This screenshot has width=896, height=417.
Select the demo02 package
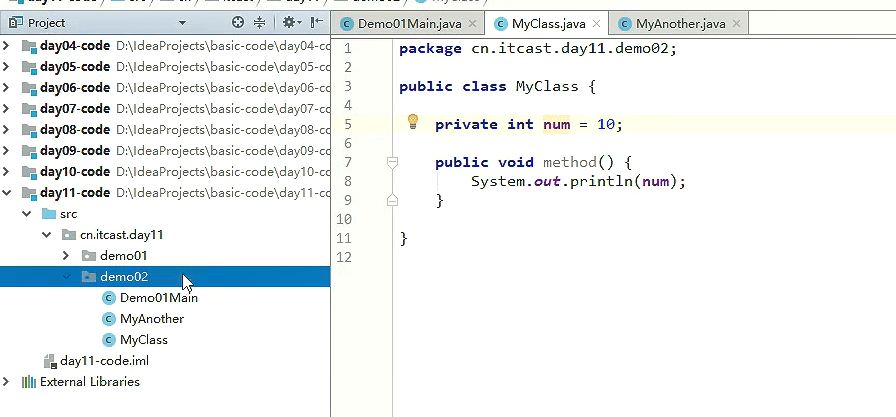165,277
